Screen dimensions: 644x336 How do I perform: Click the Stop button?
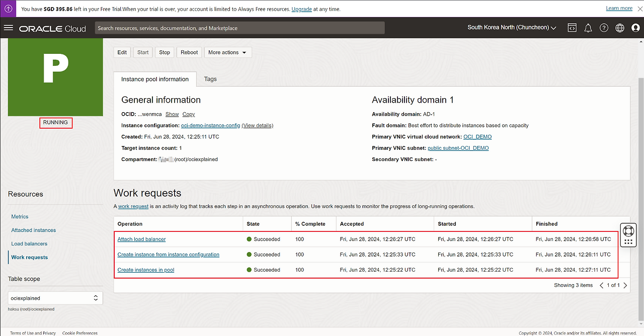(x=165, y=52)
